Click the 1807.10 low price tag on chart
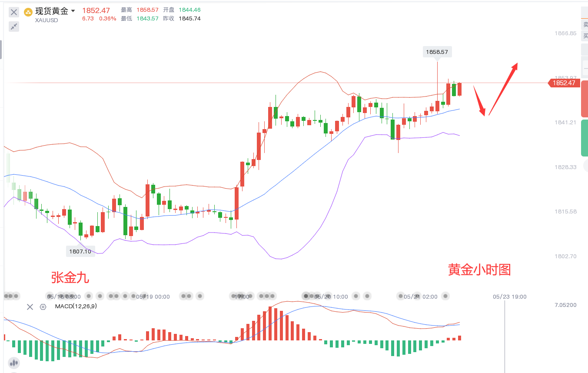 80,251
